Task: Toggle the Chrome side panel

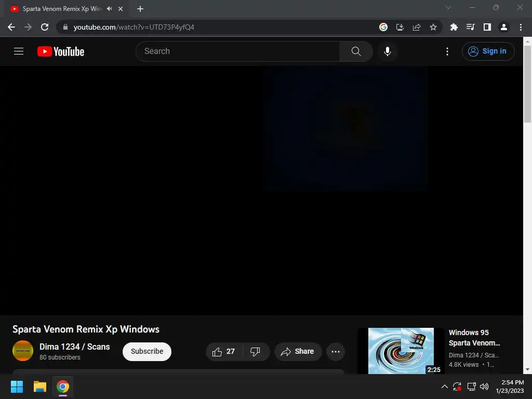Action: (487, 27)
